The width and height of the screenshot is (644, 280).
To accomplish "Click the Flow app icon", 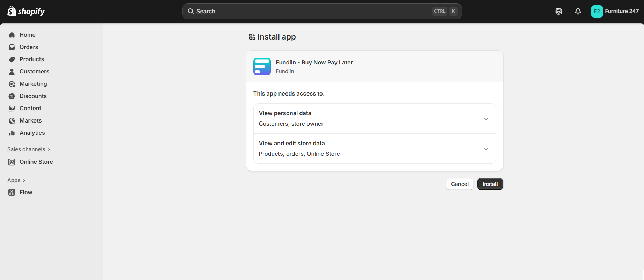I will click(12, 192).
